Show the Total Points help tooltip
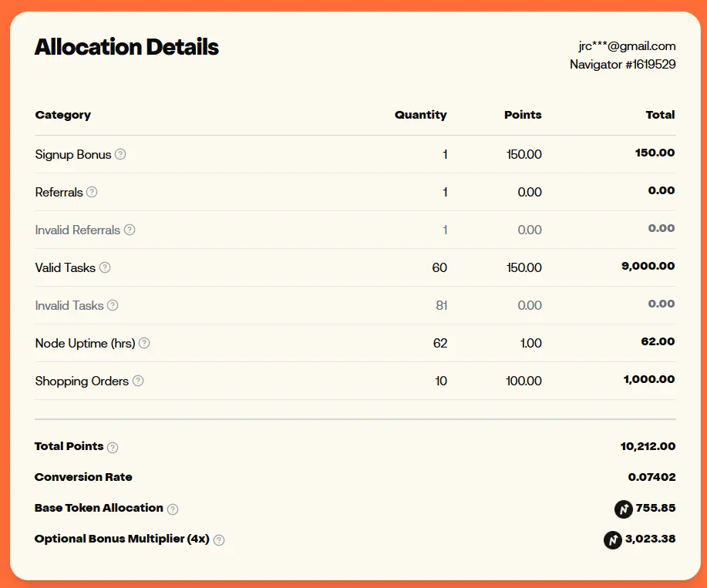707x588 pixels. (113, 448)
